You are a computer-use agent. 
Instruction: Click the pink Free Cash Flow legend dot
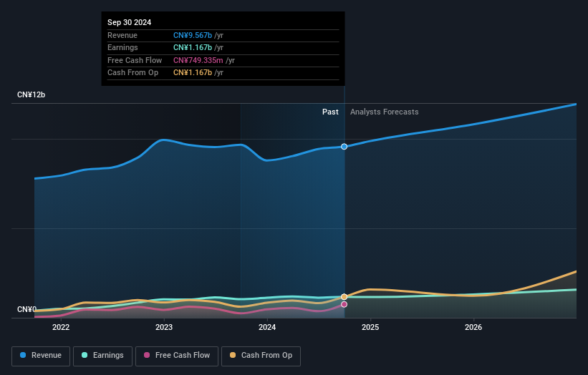(147, 355)
